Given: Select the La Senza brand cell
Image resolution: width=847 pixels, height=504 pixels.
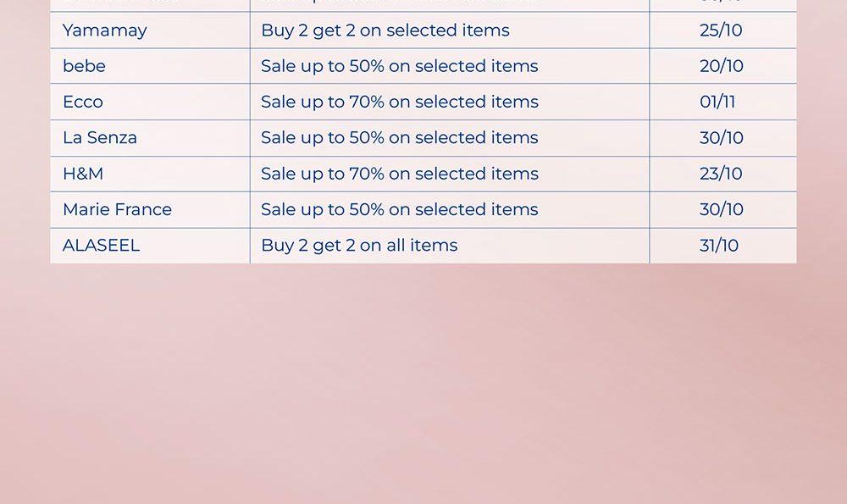Looking at the screenshot, I should coord(100,137).
